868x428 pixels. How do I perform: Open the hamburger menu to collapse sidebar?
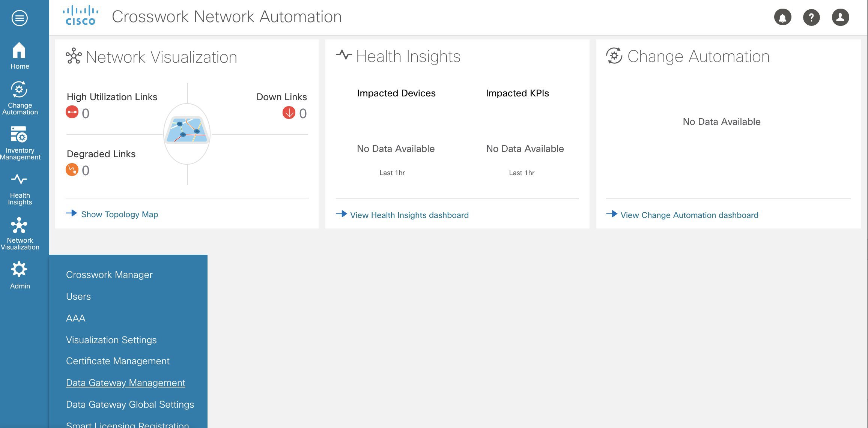pos(20,18)
